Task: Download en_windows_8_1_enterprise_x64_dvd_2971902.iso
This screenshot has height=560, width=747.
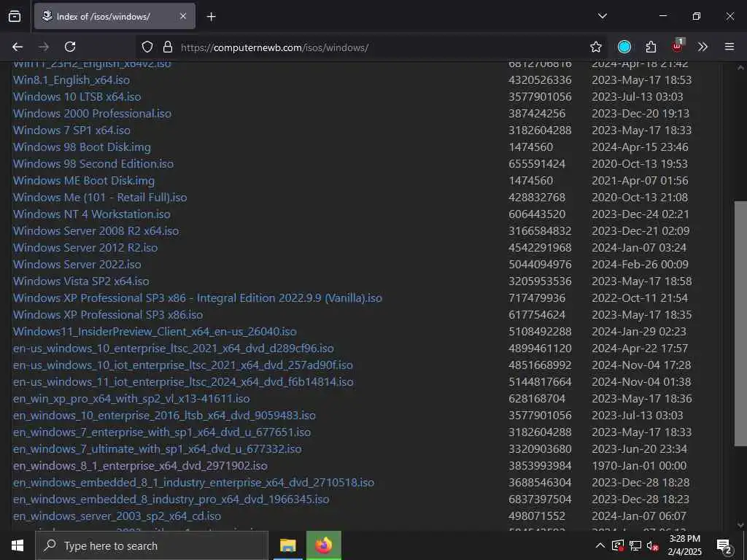Action: point(141,466)
